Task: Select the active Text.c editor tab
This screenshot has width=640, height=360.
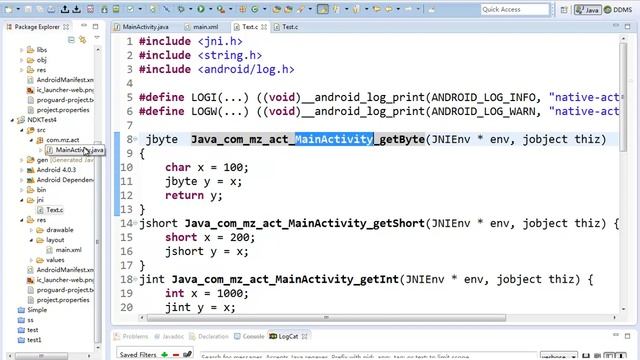Action: (250, 27)
